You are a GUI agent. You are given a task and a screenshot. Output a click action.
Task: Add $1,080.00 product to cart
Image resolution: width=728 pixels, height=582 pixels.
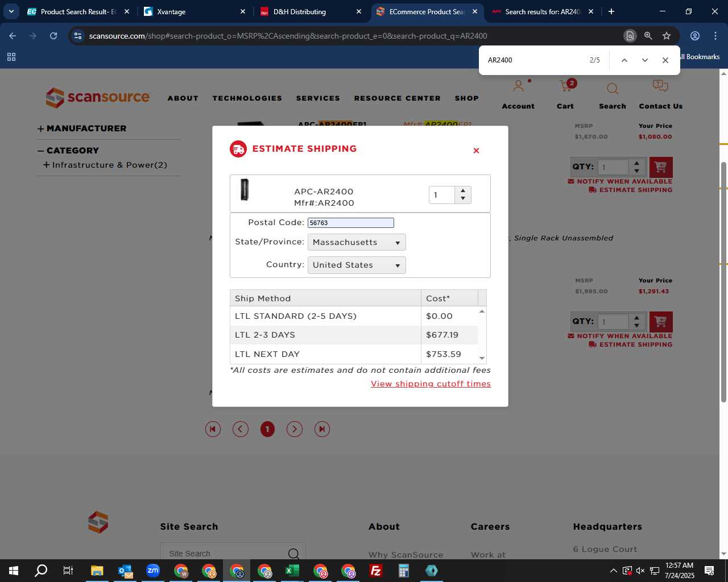(x=661, y=167)
